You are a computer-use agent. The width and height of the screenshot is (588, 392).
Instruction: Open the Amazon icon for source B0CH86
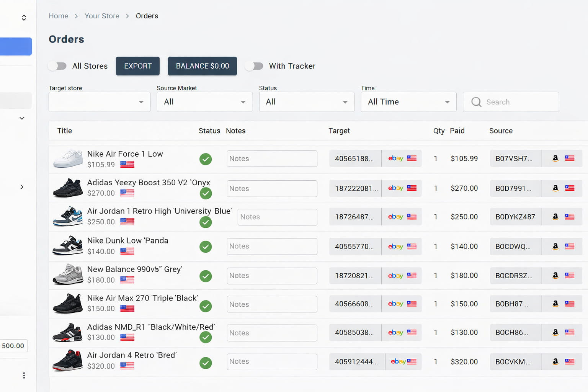pyautogui.click(x=555, y=332)
